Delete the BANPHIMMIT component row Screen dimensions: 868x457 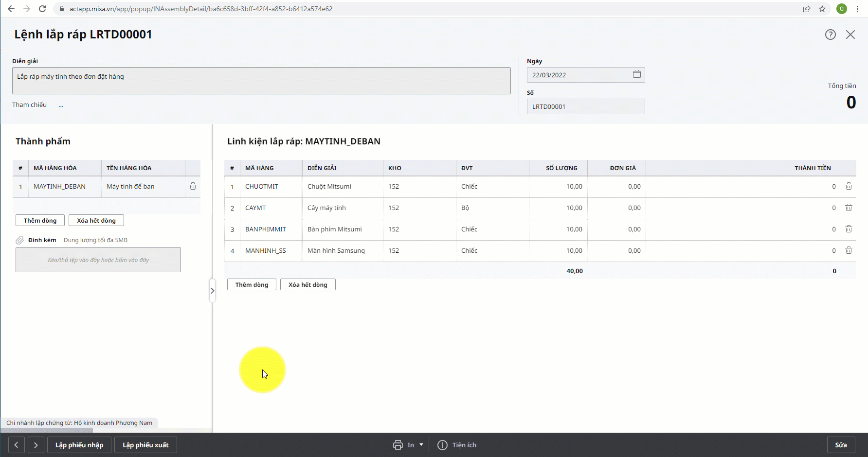tap(849, 229)
